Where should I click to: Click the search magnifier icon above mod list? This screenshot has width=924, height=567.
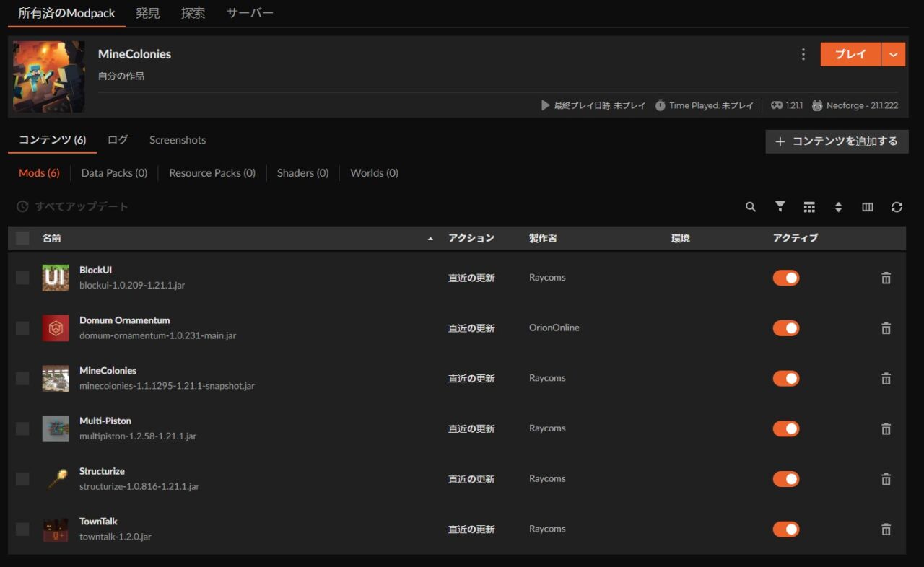(x=751, y=207)
